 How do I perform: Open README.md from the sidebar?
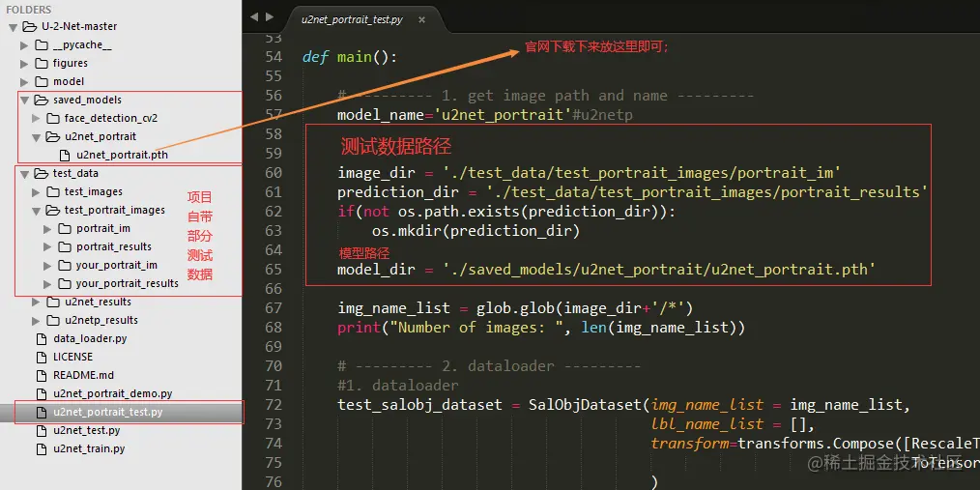coord(84,376)
